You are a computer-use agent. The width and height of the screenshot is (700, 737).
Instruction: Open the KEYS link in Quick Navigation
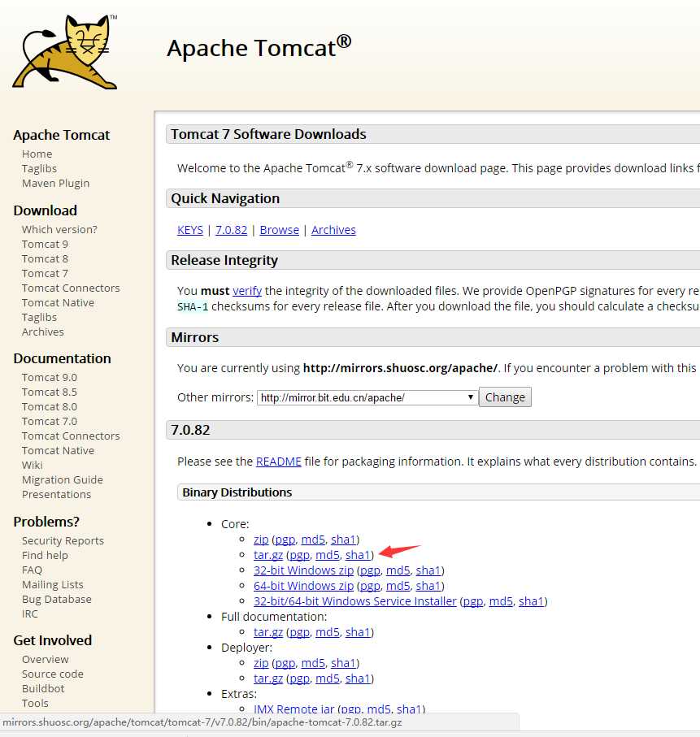point(190,230)
